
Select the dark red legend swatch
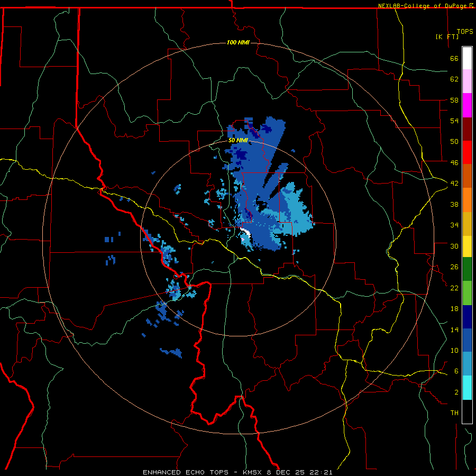click(x=467, y=129)
